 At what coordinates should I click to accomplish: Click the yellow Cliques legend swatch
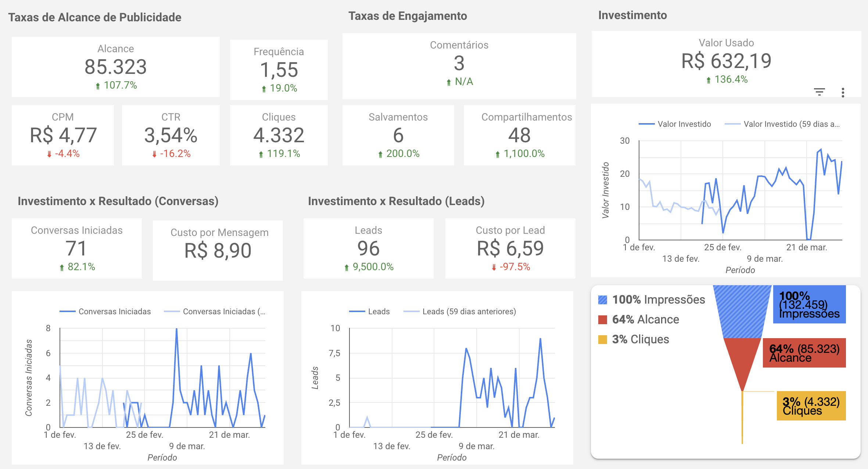click(x=603, y=340)
